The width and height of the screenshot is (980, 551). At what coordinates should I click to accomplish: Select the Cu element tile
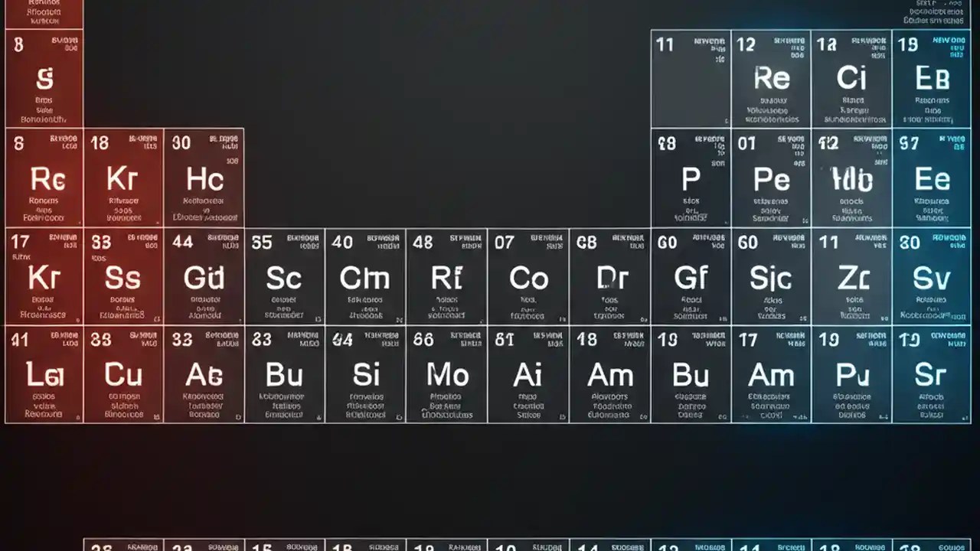click(x=124, y=375)
